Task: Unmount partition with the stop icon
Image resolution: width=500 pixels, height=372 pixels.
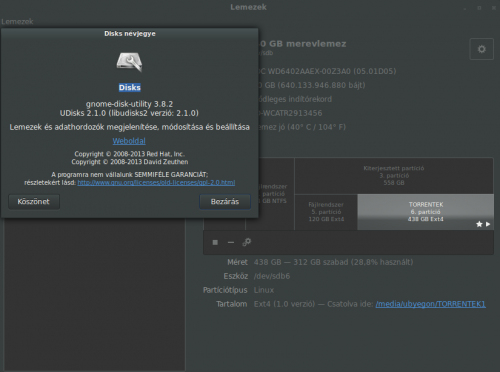Action: pyautogui.click(x=215, y=242)
